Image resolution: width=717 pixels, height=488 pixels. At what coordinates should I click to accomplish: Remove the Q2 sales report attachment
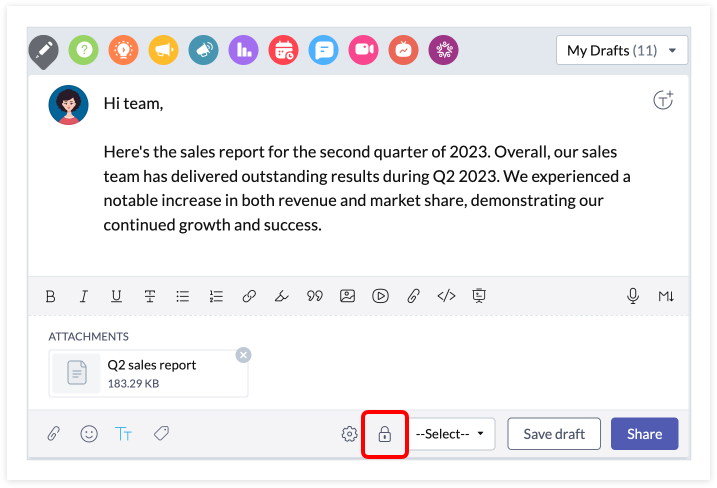pos(243,355)
